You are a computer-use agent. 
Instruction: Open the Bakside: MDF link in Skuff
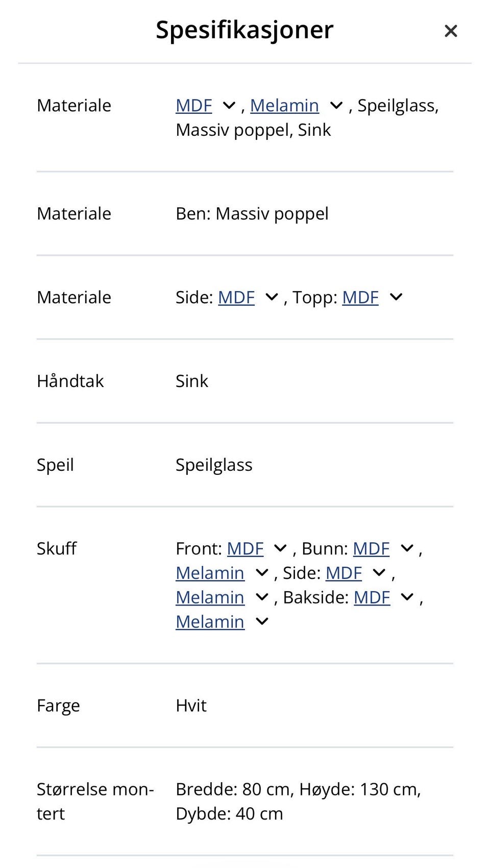(372, 598)
